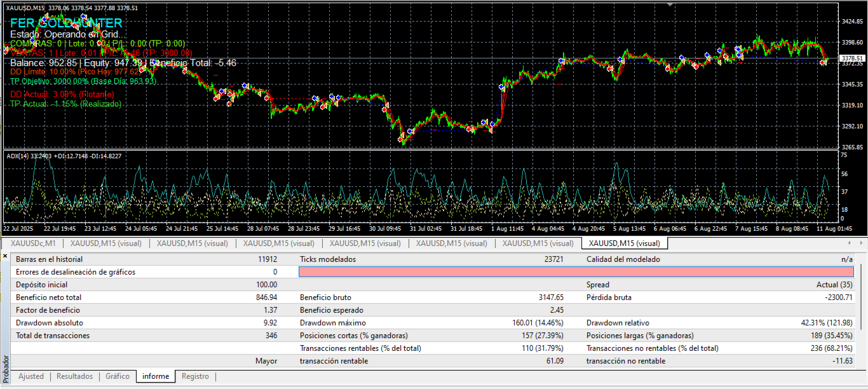Screen dimensions: 868x389
Task: Click the 'Transacciones rentables' value 110 (31.79%)
Action: tap(541, 348)
